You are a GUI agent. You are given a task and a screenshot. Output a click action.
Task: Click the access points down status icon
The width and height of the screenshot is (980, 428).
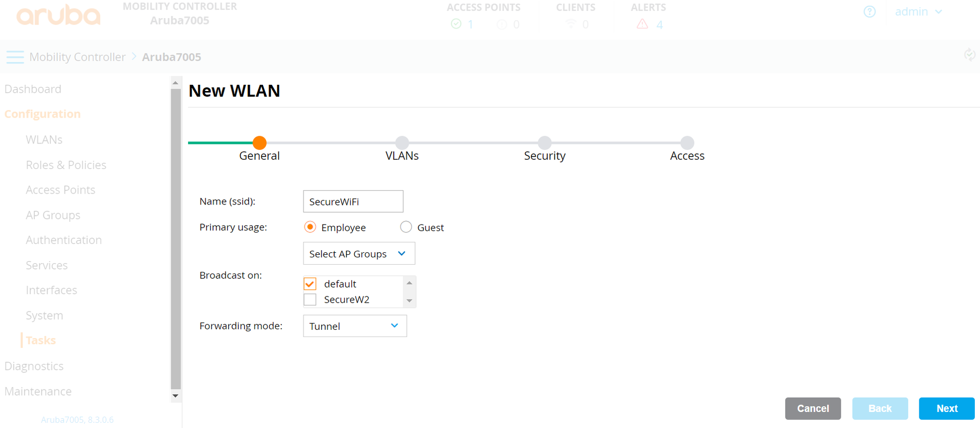click(x=501, y=24)
